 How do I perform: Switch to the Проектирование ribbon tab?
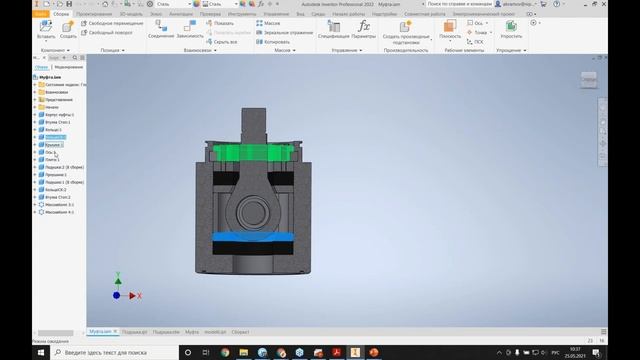[x=94, y=14]
